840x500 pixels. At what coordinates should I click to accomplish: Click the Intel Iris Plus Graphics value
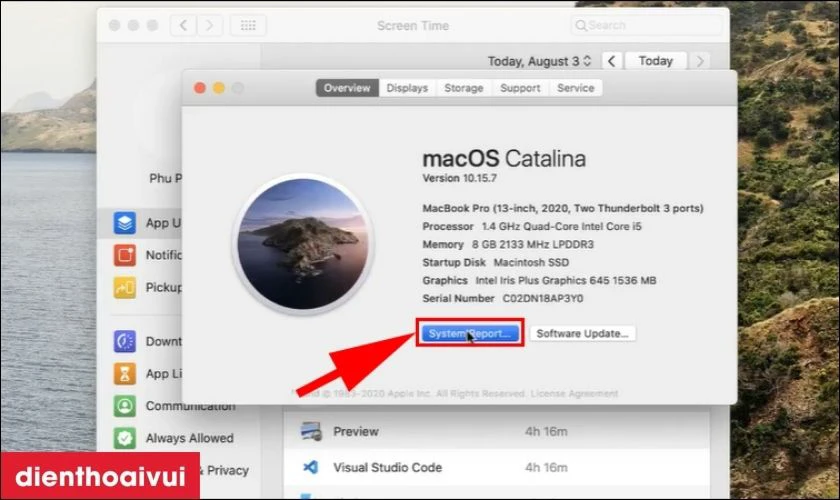(x=566, y=280)
